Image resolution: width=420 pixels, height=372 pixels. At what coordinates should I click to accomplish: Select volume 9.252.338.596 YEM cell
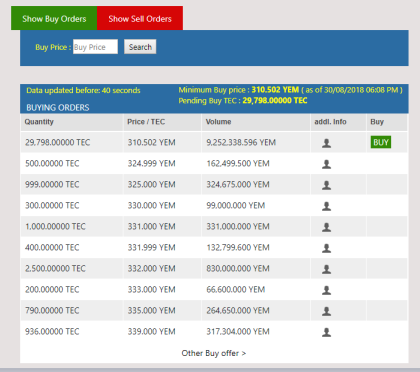pos(256,142)
